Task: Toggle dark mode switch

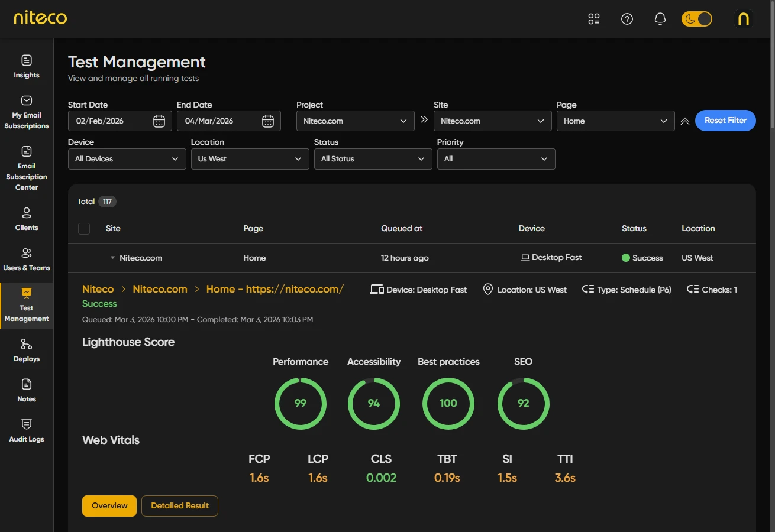Action: click(696, 19)
